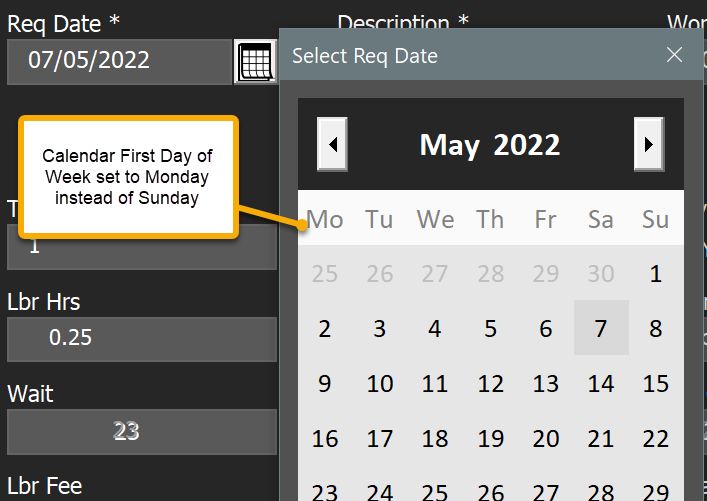Click the Wait field showing 23

click(141, 431)
